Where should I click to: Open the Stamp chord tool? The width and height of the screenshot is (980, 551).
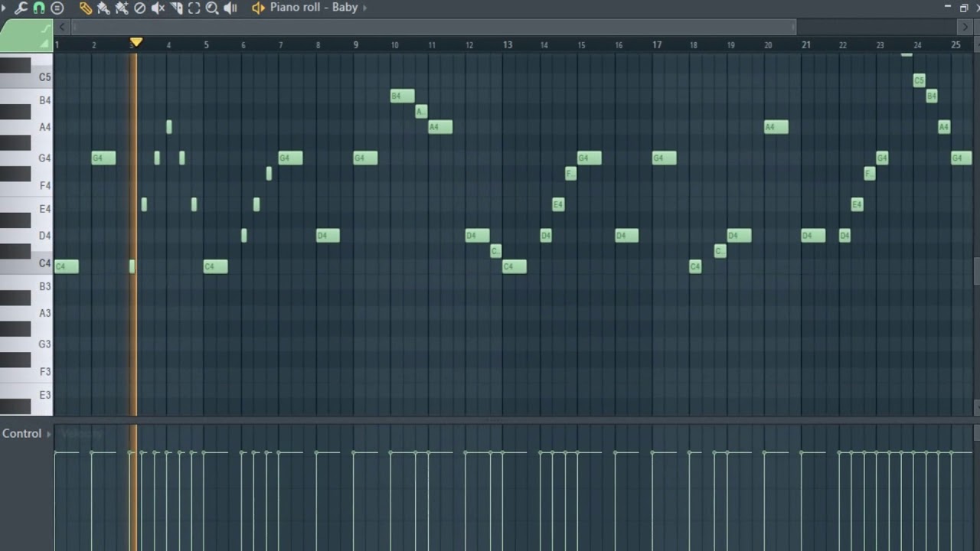click(x=57, y=8)
